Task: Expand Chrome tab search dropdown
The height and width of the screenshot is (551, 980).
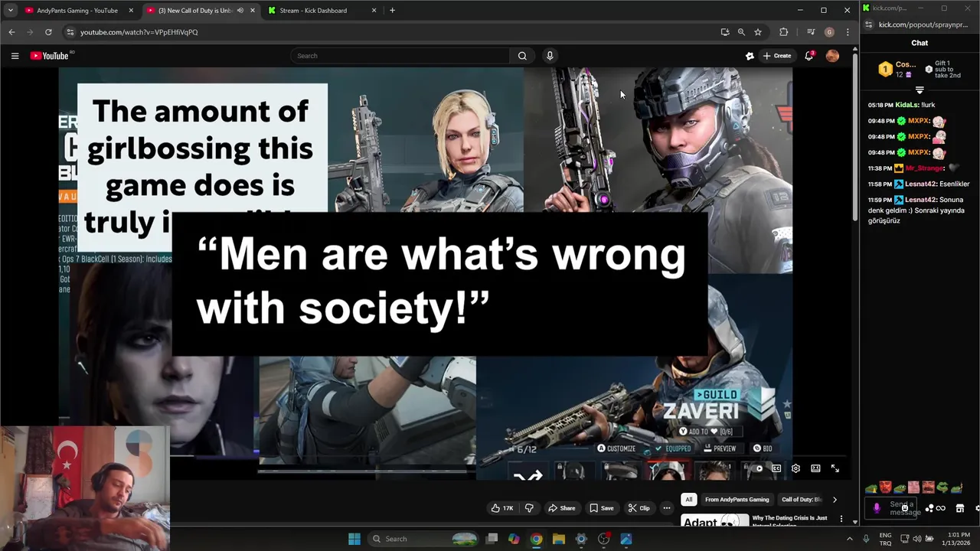Action: coord(10,11)
